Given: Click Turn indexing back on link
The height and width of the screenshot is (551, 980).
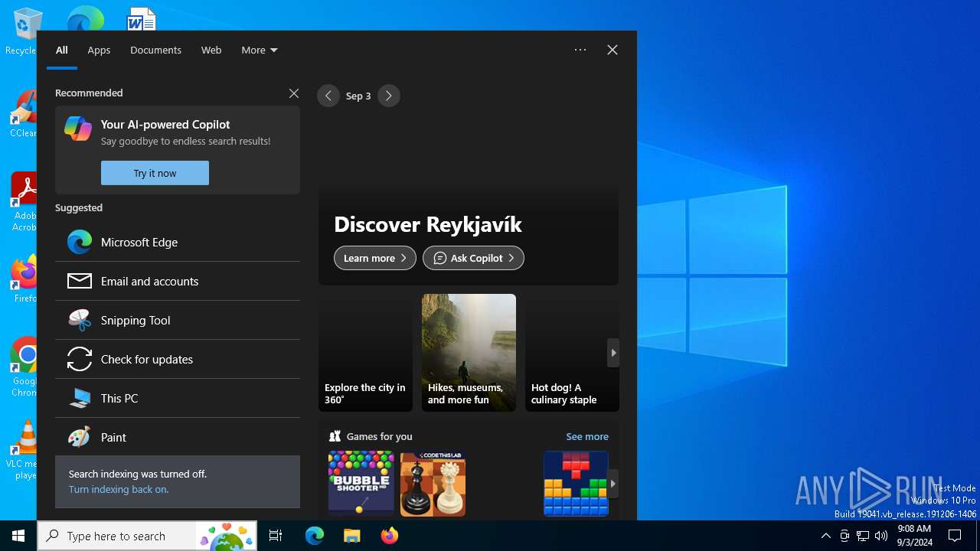Looking at the screenshot, I should click(x=119, y=489).
